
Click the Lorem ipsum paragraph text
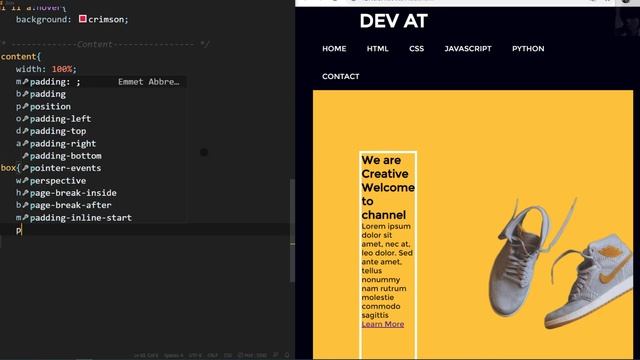tap(387, 271)
